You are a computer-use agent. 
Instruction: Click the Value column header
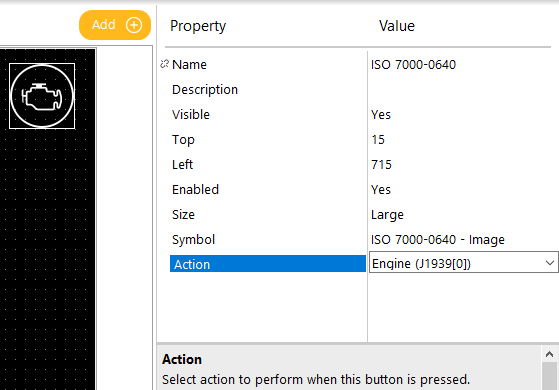(397, 26)
